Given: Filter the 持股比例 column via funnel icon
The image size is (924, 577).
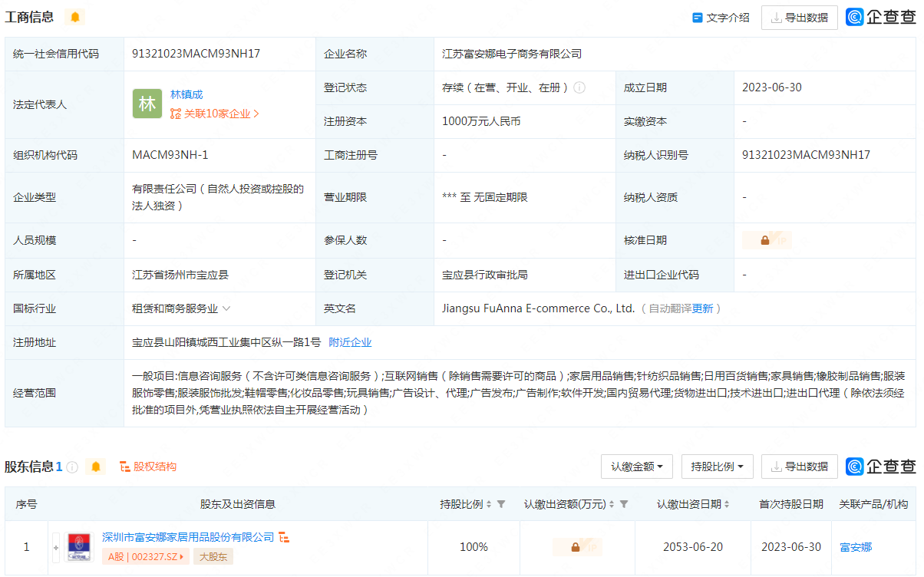Looking at the screenshot, I should 501,504.
